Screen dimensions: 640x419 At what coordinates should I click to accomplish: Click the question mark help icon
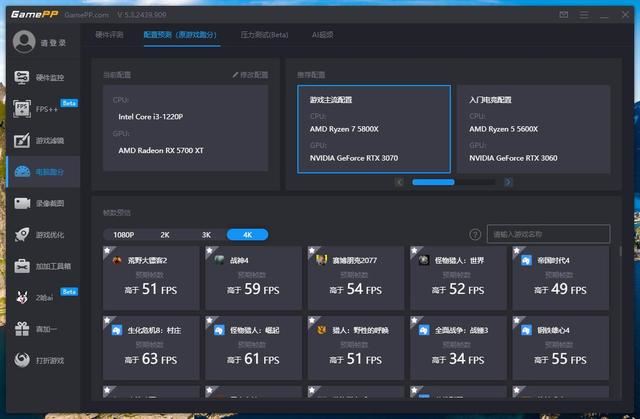[475, 234]
